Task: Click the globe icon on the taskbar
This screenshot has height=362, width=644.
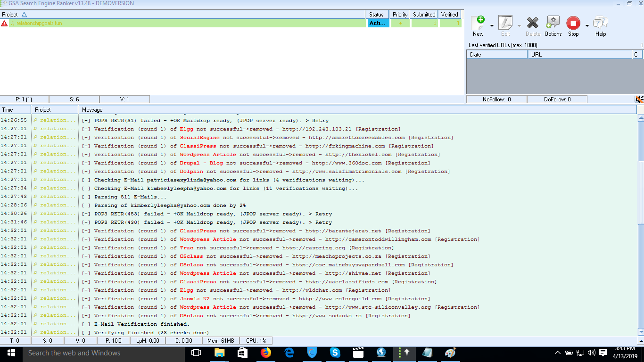Action: click(x=381, y=353)
